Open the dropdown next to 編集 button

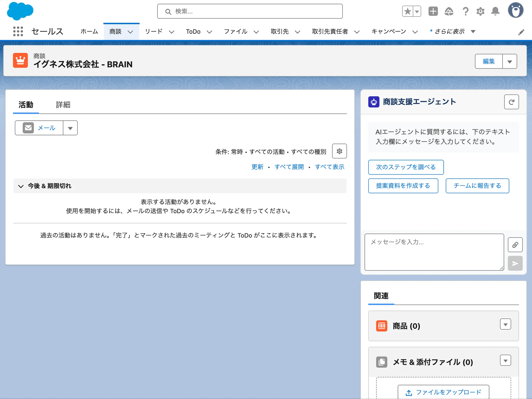[510, 62]
